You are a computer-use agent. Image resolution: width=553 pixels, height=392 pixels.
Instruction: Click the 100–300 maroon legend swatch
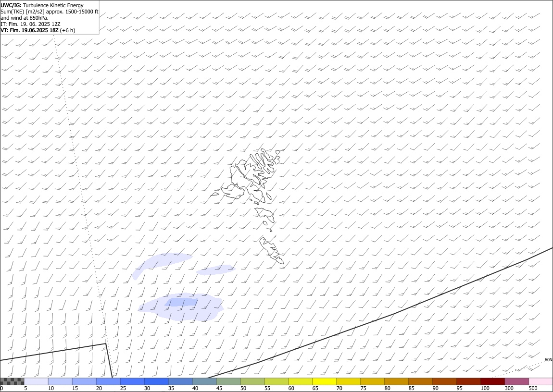pos(492,381)
